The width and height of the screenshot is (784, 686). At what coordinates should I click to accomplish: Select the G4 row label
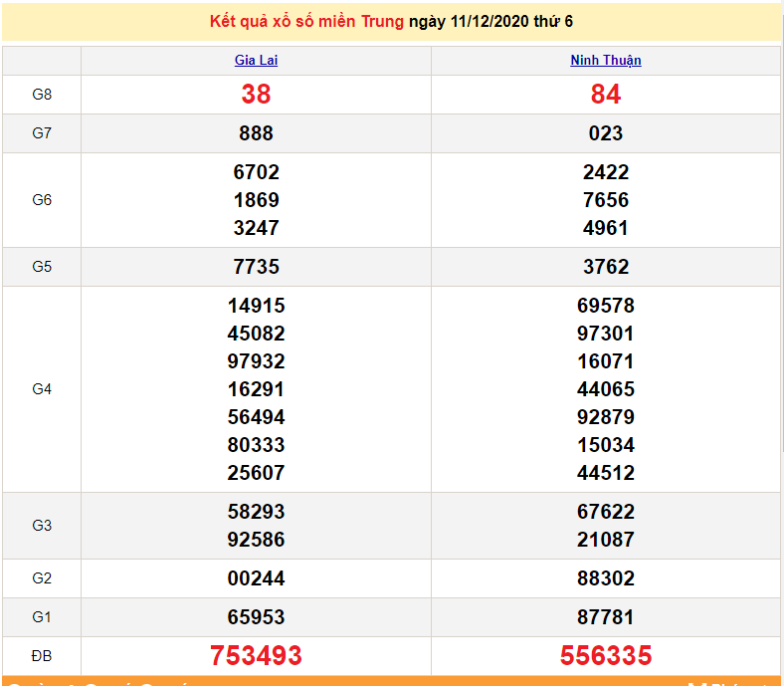[42, 389]
